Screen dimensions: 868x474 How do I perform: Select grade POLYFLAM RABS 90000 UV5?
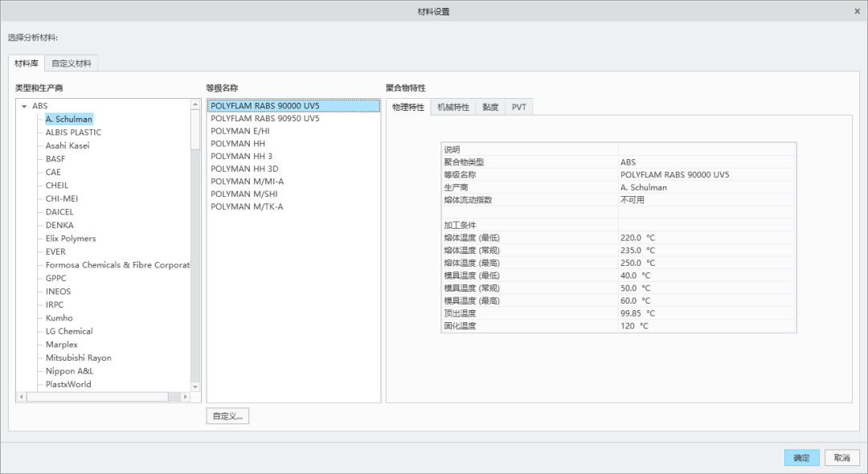pos(294,105)
